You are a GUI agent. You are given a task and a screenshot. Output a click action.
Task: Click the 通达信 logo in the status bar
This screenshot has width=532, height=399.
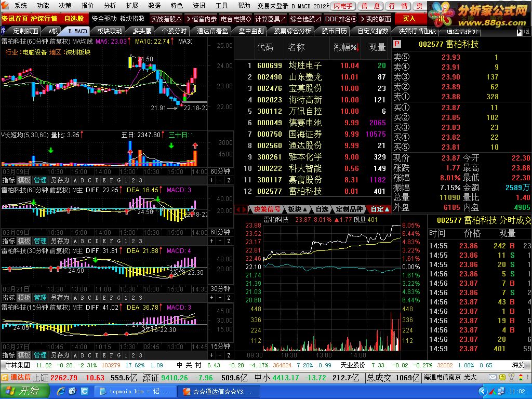tap(16, 377)
